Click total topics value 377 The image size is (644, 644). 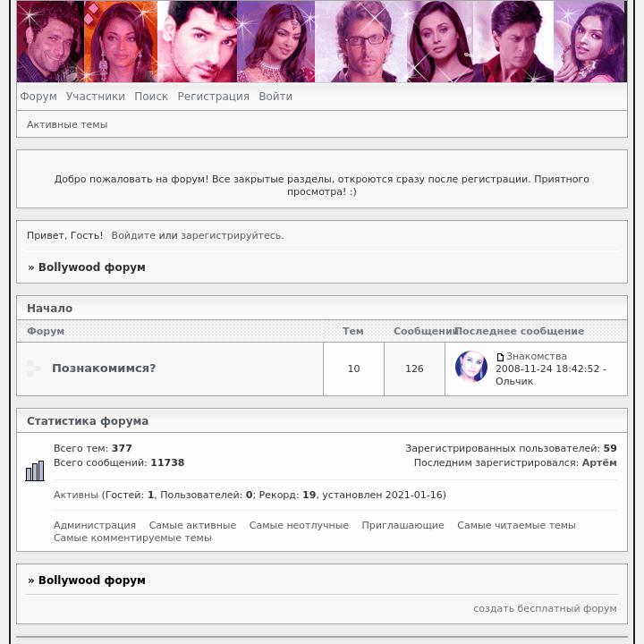pyautogui.click(x=122, y=448)
